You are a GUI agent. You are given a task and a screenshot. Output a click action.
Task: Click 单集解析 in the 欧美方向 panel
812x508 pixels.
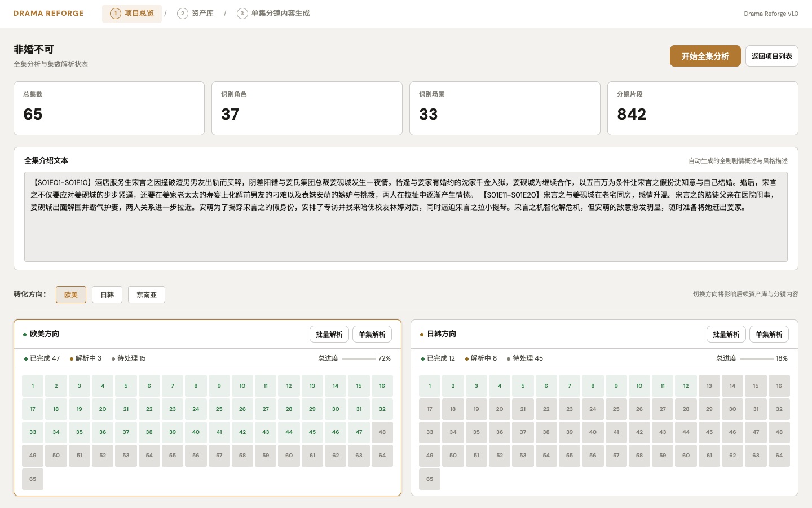(x=372, y=334)
